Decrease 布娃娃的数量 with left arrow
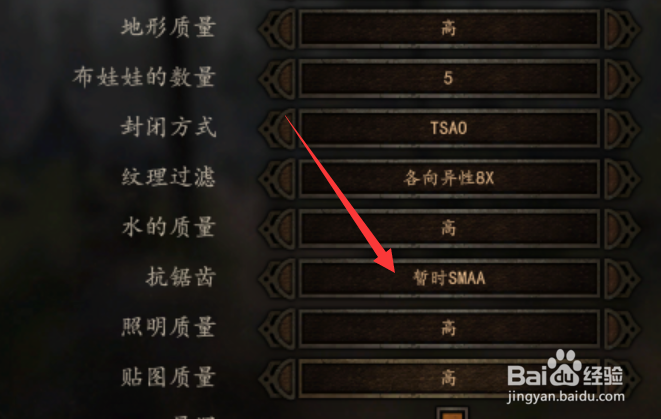The width and height of the screenshot is (661, 419). click(277, 78)
